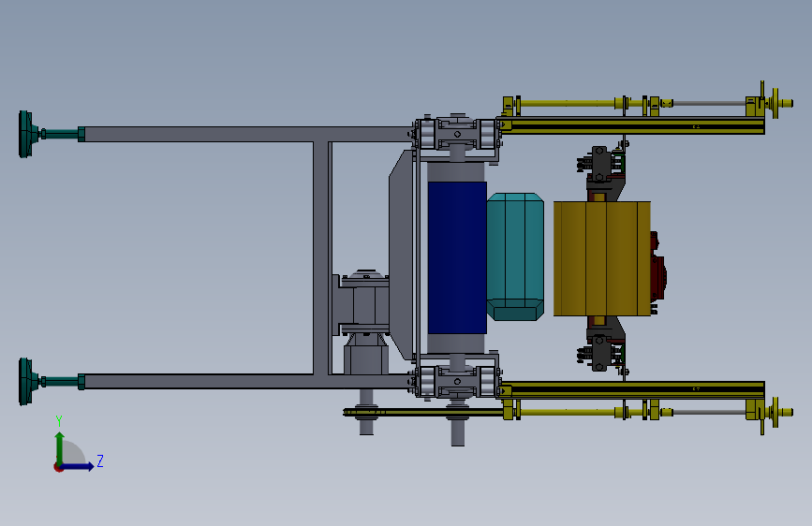Select the gray trapezoid guard plate
Viewport: 812px width, 526px height.
tap(402, 255)
